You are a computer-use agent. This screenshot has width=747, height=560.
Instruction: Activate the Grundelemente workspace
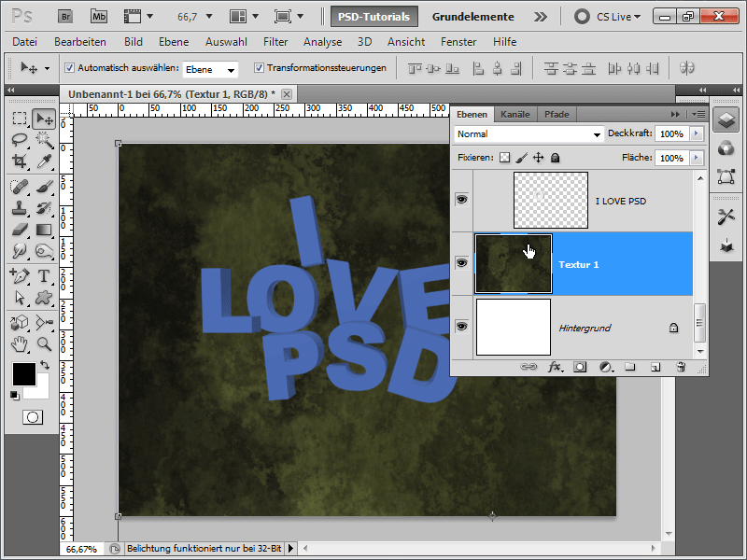click(473, 17)
